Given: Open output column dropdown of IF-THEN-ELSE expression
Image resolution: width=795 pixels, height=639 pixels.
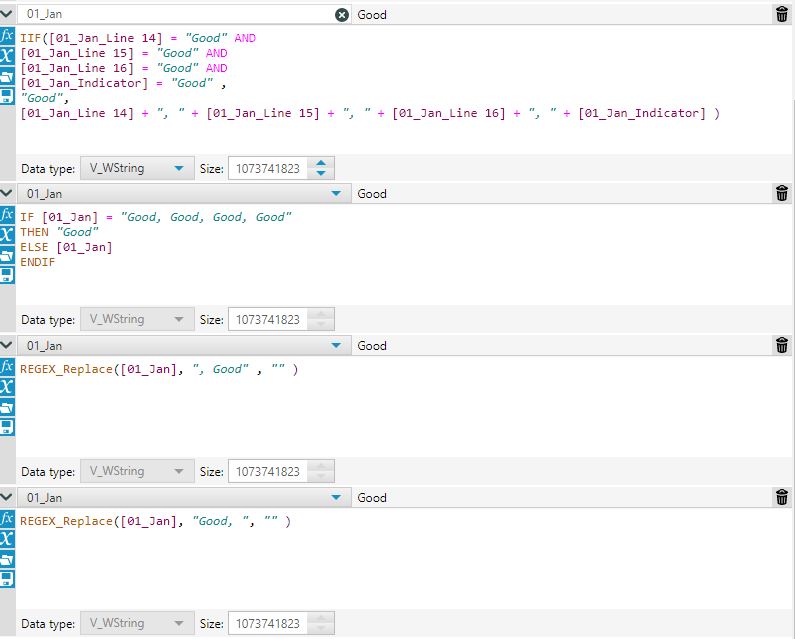Looking at the screenshot, I should click(336, 194).
